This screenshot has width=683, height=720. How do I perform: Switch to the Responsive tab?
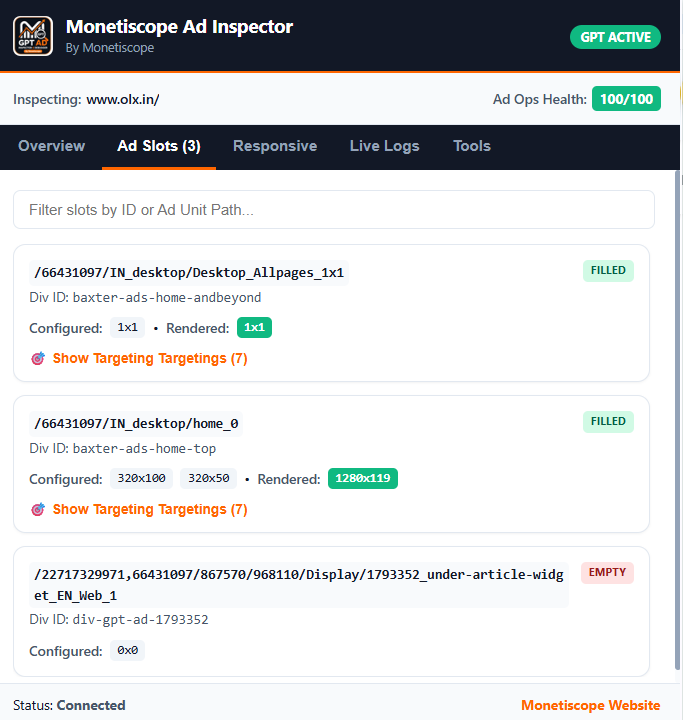pyautogui.click(x=275, y=146)
